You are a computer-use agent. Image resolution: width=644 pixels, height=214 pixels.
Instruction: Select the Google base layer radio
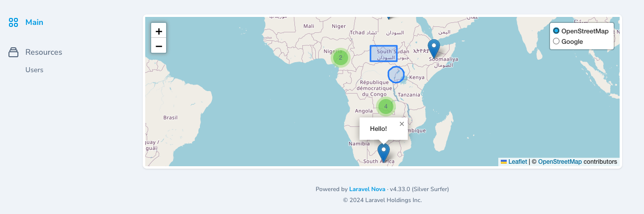(x=556, y=41)
